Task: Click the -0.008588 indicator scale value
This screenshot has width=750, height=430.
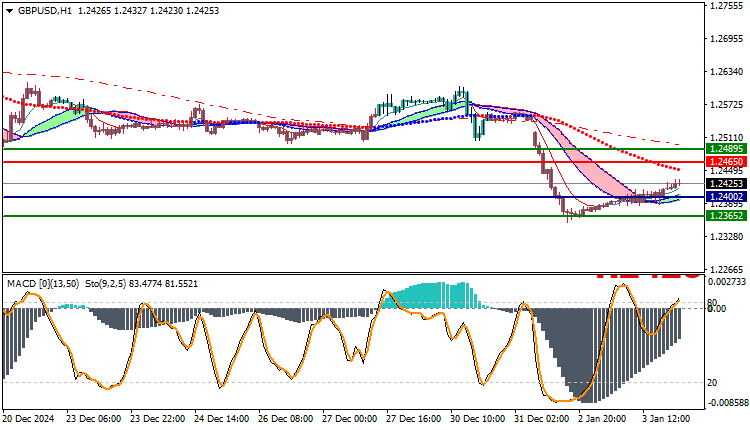Action: click(x=727, y=403)
